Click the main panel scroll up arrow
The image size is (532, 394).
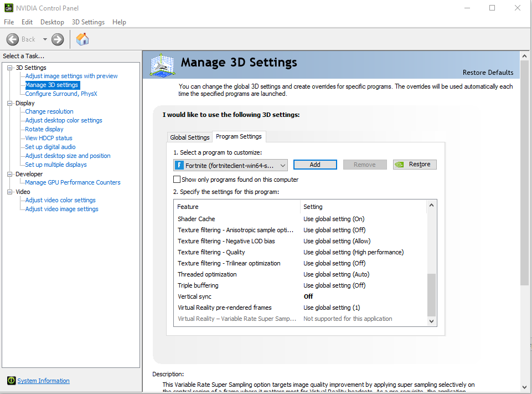coord(525,56)
